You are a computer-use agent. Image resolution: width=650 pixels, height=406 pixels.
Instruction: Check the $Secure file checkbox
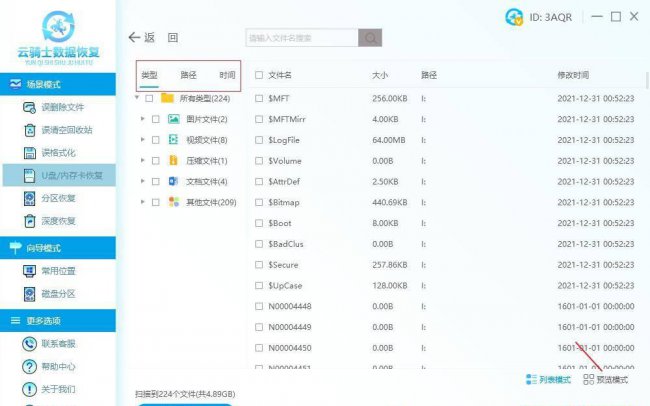pyautogui.click(x=259, y=265)
